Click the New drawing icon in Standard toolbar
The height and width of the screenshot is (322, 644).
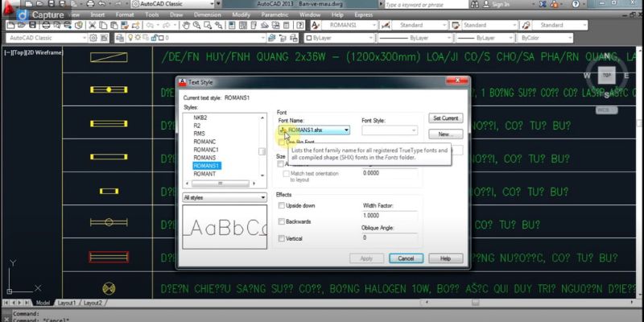tap(10, 25)
